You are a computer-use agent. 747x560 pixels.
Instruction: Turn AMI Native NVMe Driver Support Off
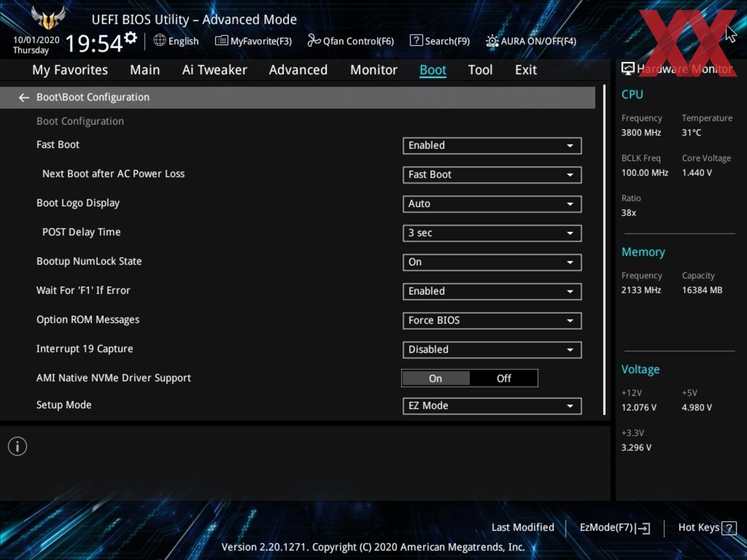(x=504, y=378)
